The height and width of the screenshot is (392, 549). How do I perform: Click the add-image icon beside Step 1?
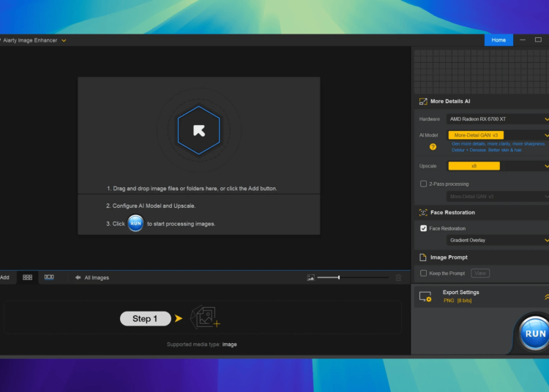(x=205, y=317)
